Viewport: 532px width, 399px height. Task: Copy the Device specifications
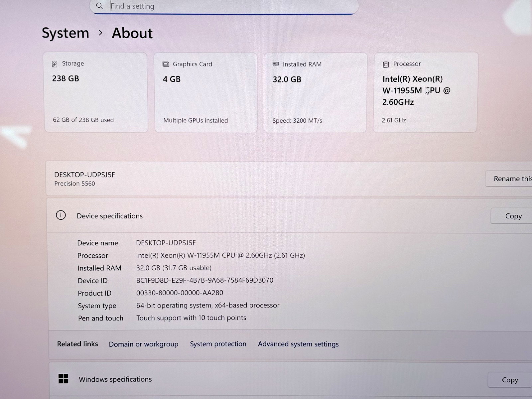pos(511,216)
